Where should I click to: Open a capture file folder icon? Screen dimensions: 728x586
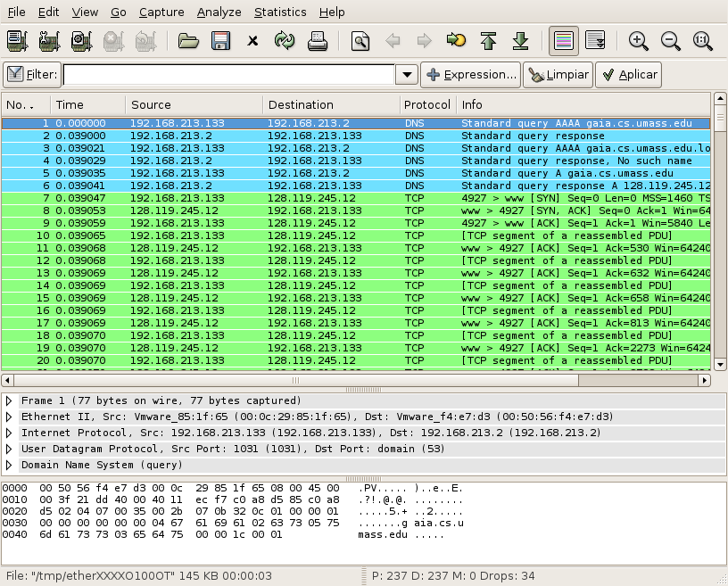point(188,41)
